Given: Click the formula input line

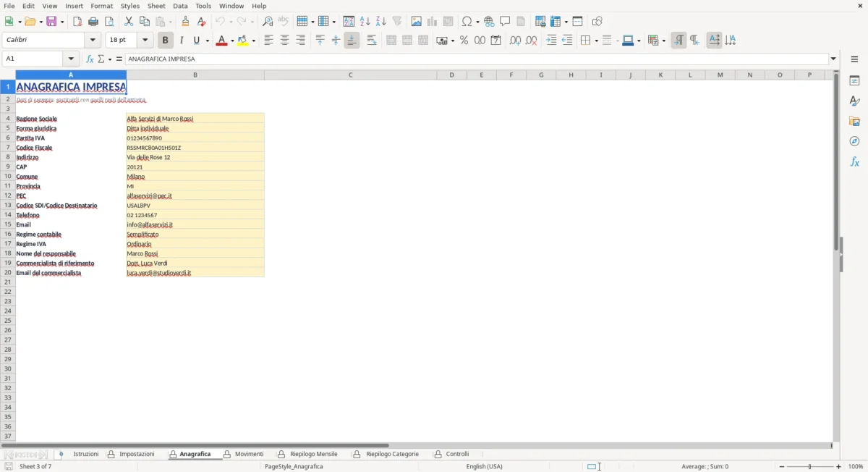Looking at the screenshot, I should (x=477, y=59).
